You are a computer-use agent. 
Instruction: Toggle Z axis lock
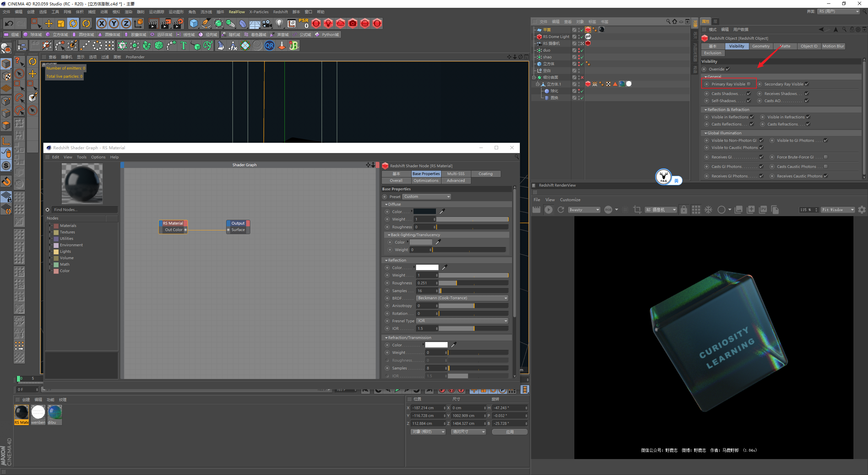tap(126, 23)
